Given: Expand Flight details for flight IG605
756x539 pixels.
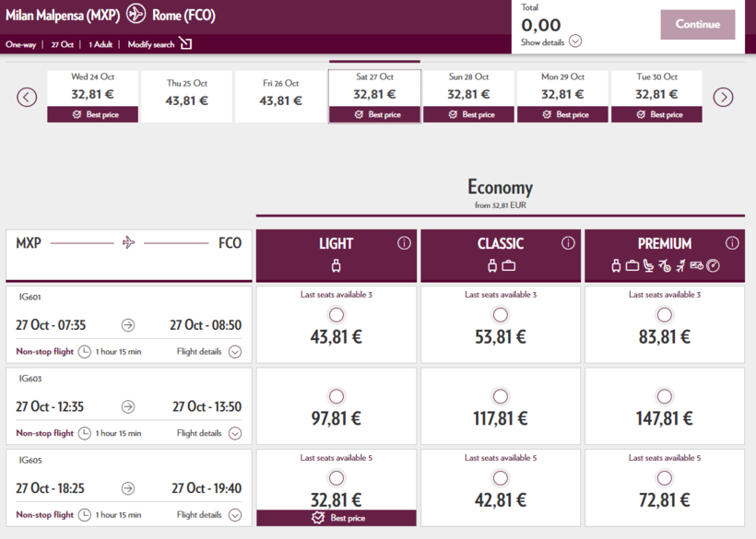Looking at the screenshot, I should coord(235,515).
